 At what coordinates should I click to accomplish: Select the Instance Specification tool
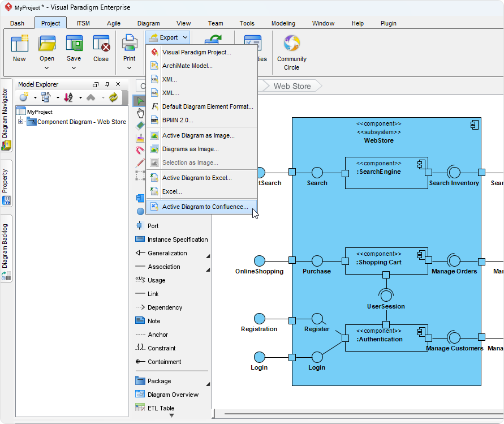[x=173, y=239]
